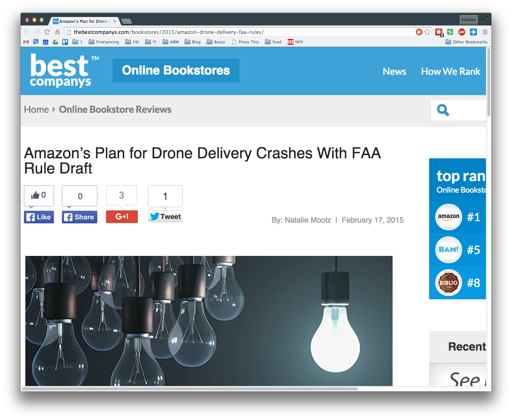Go to Home breadcrumb link
This screenshot has width=512, height=420.
[36, 110]
